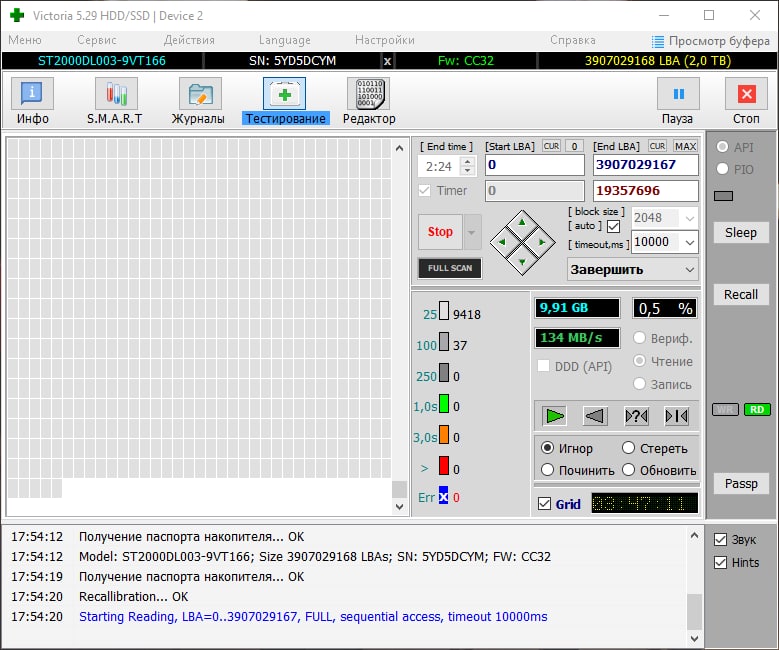The width and height of the screenshot is (779, 650).
Task: Click the End LBA 3907029167 field
Action: [646, 165]
